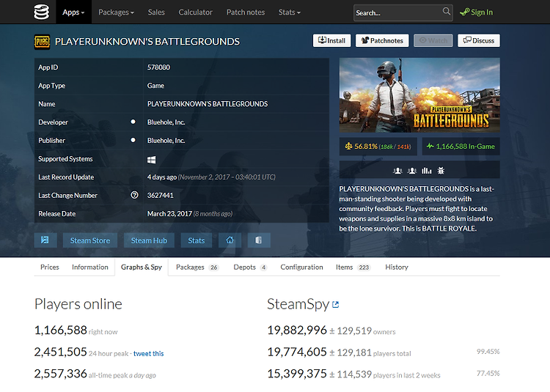
Task: Select the Graphs & Spy tab
Action: 142,267
